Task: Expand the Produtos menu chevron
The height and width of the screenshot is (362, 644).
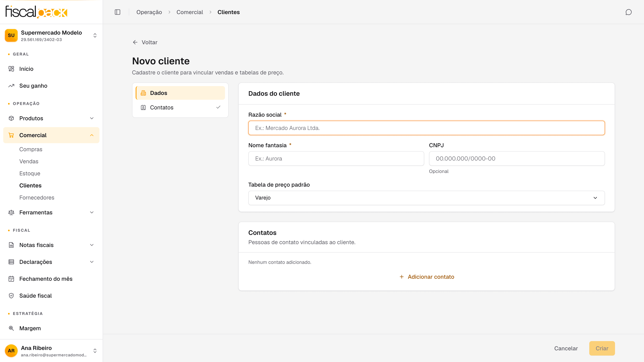Action: 92,118
